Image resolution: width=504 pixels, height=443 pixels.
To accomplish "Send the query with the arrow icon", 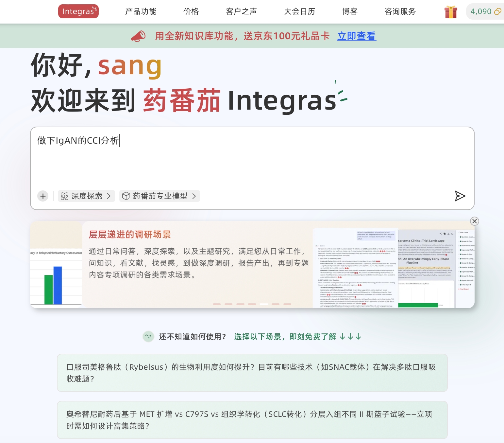I will [460, 196].
